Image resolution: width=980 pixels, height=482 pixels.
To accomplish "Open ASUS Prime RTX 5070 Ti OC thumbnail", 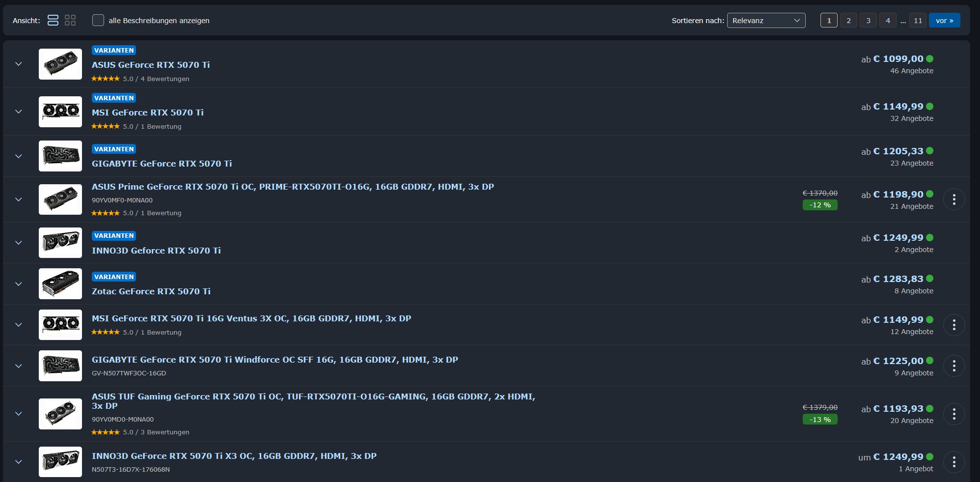I will [x=60, y=199].
